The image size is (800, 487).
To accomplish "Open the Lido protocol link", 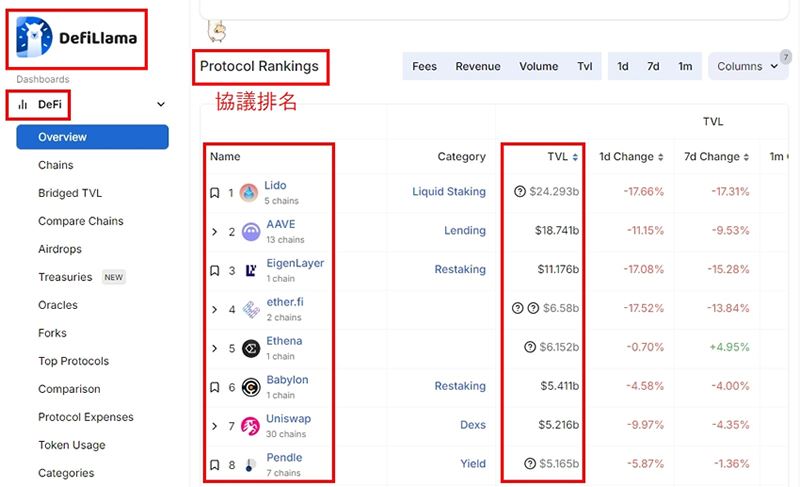I will pyautogui.click(x=275, y=186).
